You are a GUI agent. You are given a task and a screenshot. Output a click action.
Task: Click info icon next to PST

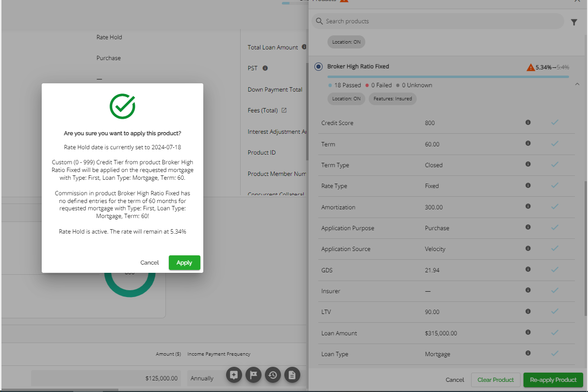tap(265, 68)
